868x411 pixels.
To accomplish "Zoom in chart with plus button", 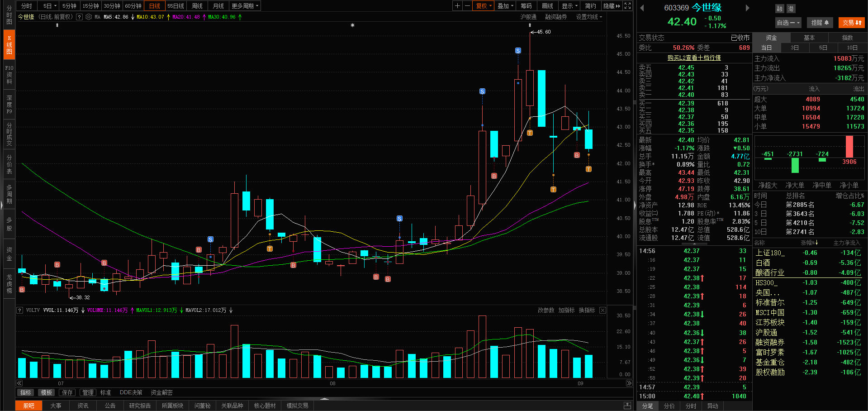I will [x=458, y=6].
